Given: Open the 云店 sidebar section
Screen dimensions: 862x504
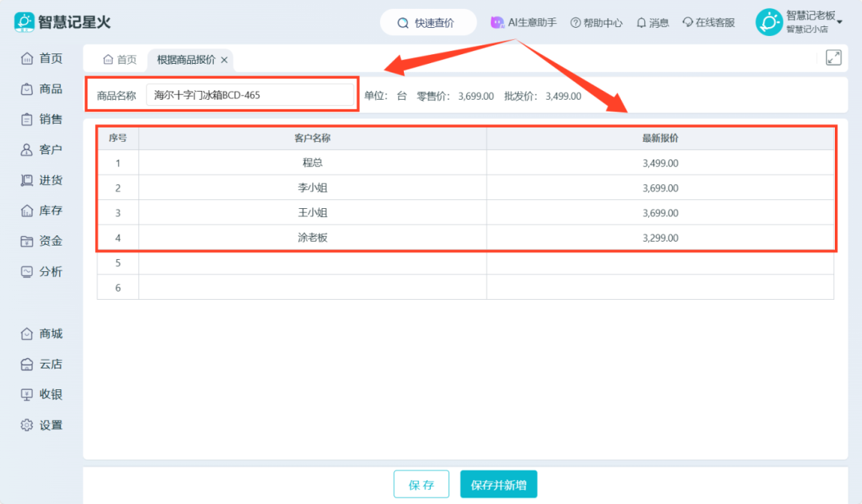Looking at the screenshot, I should pos(42,364).
